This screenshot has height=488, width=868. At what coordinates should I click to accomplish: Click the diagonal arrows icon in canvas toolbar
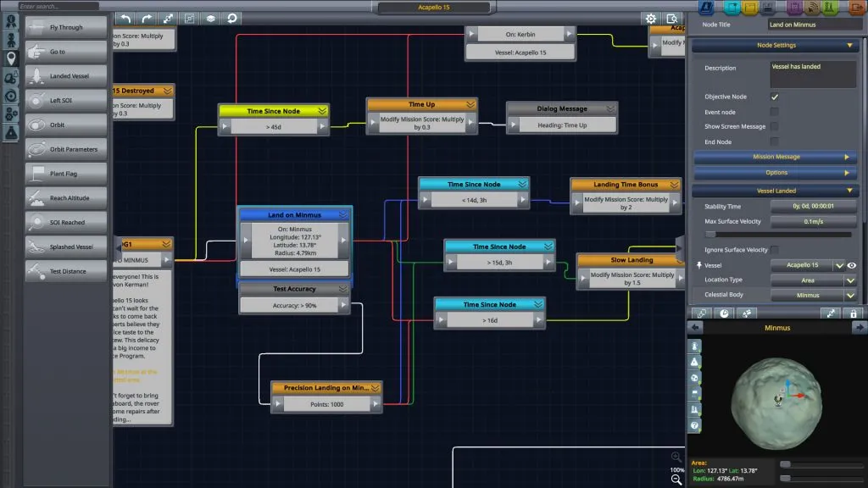point(168,19)
